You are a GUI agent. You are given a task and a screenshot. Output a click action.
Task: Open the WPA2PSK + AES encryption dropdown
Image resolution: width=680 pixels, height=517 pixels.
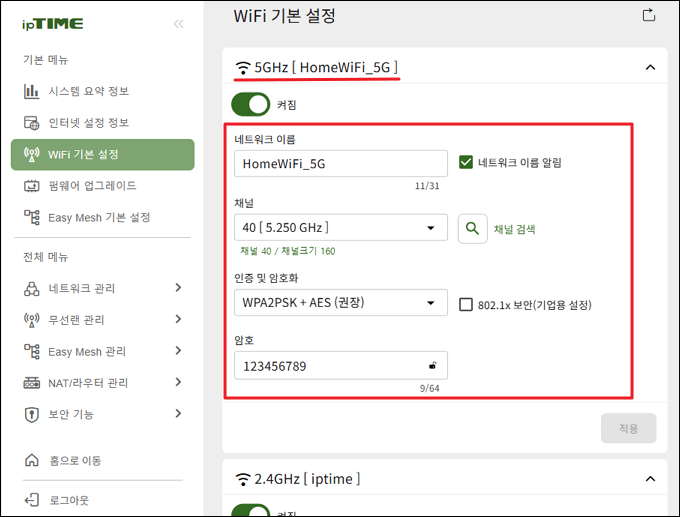[x=341, y=302]
